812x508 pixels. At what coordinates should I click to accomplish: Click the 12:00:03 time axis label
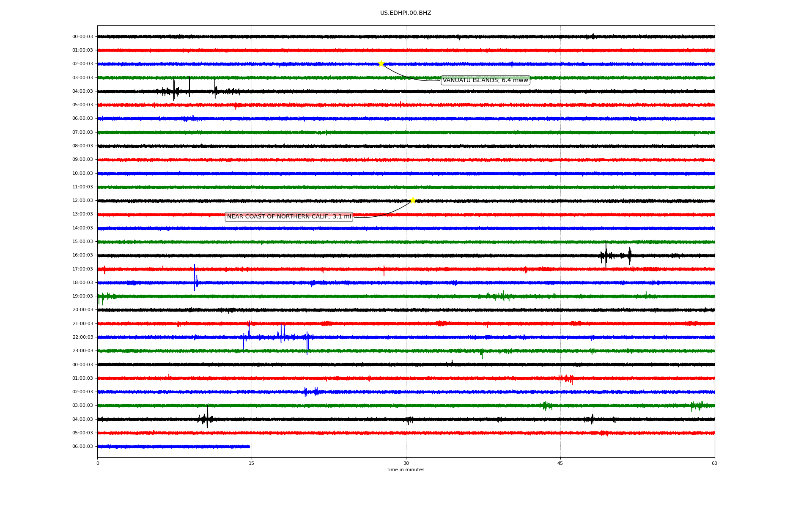pyautogui.click(x=82, y=200)
